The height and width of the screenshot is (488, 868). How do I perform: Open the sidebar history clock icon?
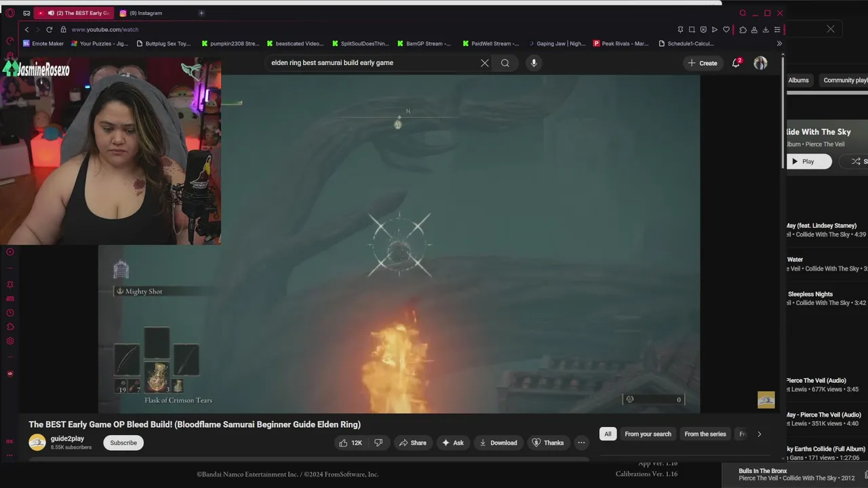pyautogui.click(x=9, y=313)
